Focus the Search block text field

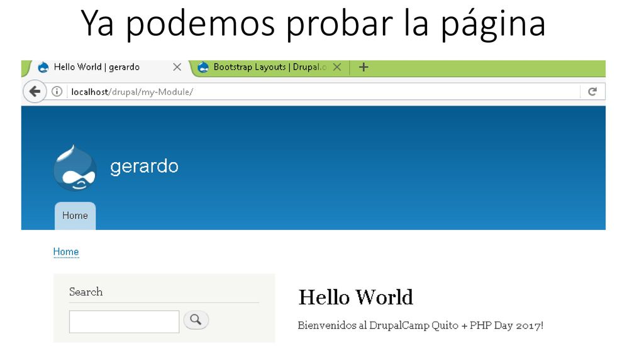[124, 321]
